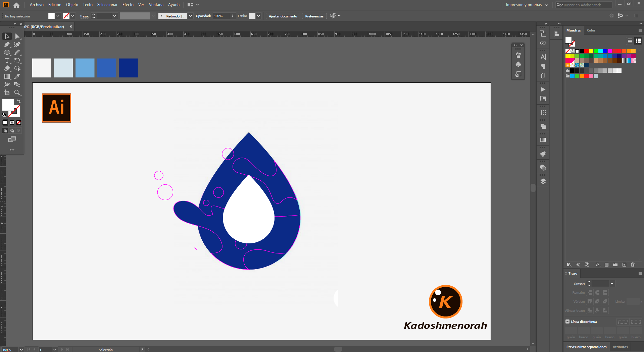The height and width of the screenshot is (352, 644).
Task: Set fill mode to Gradient
Action: 12,123
